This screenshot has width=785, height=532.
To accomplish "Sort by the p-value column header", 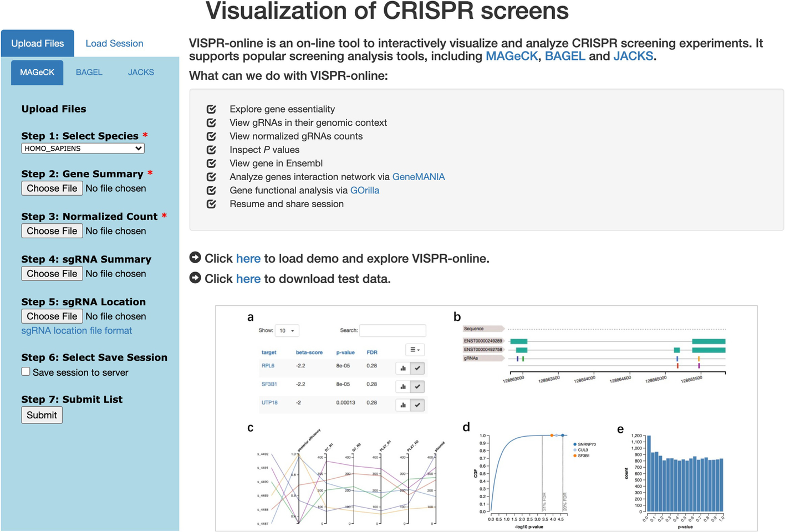I will [345, 352].
